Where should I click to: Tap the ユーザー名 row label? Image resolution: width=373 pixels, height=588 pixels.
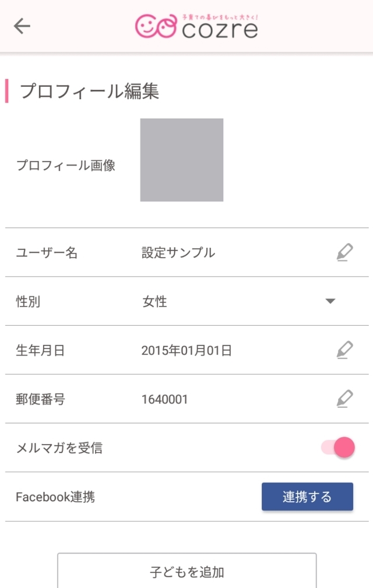(47, 252)
